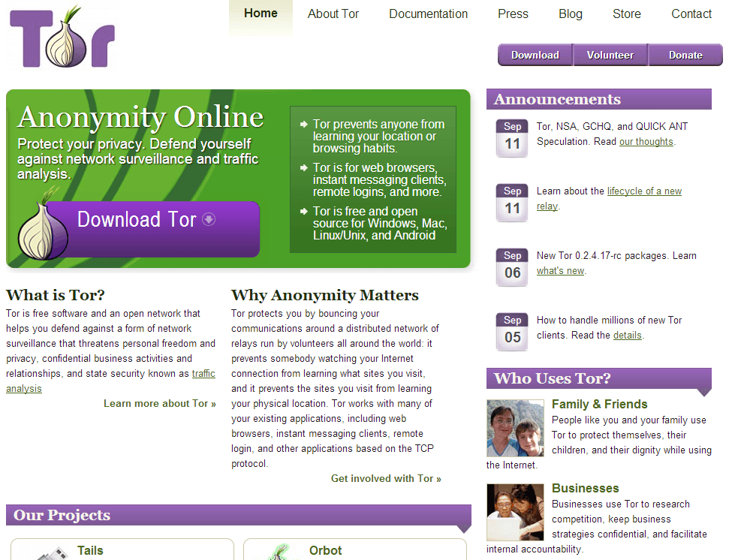Click the down arrow icon beside Download Tor
729x560 pixels.
209,219
